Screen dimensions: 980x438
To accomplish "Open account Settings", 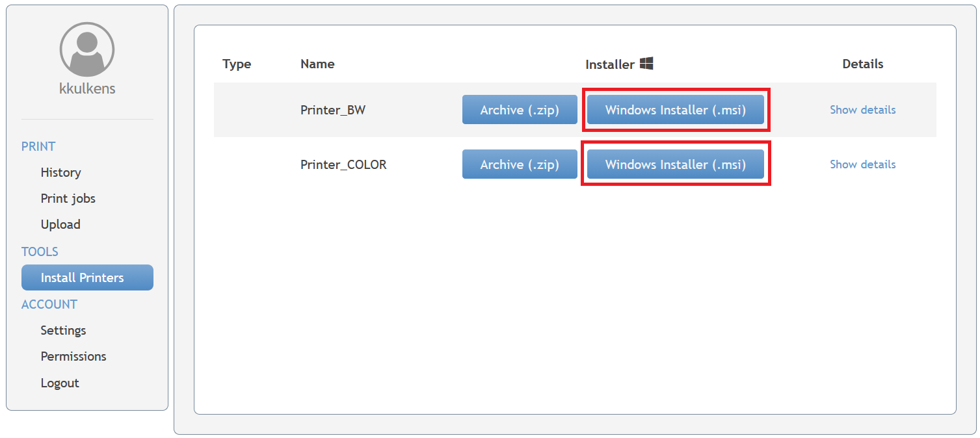I will 63,330.
